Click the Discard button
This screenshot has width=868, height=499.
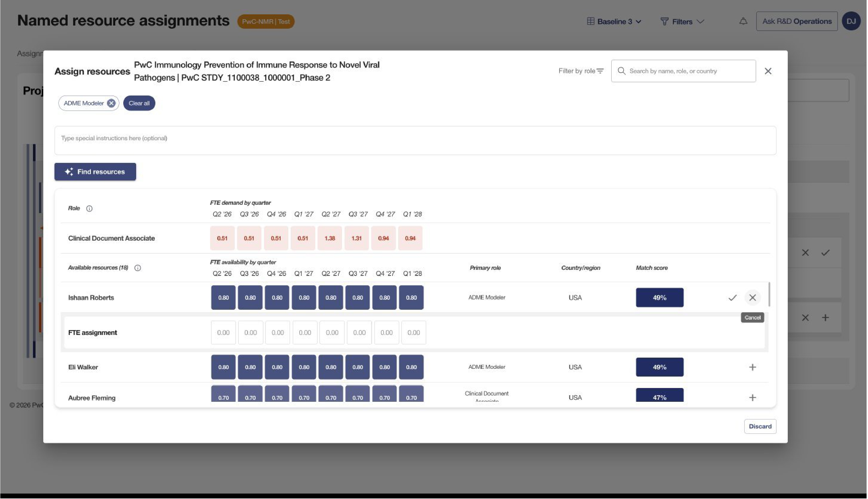(x=760, y=427)
